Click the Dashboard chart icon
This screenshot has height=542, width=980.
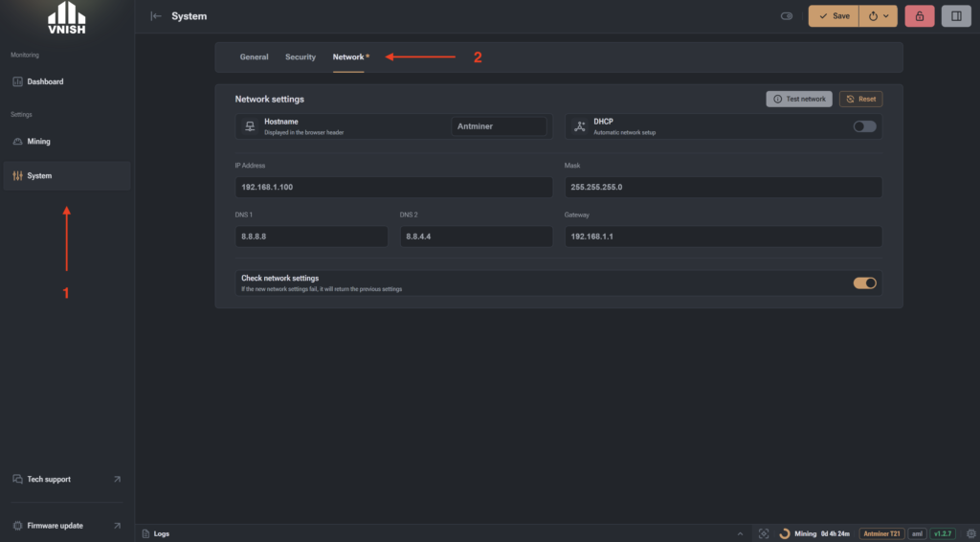17,82
